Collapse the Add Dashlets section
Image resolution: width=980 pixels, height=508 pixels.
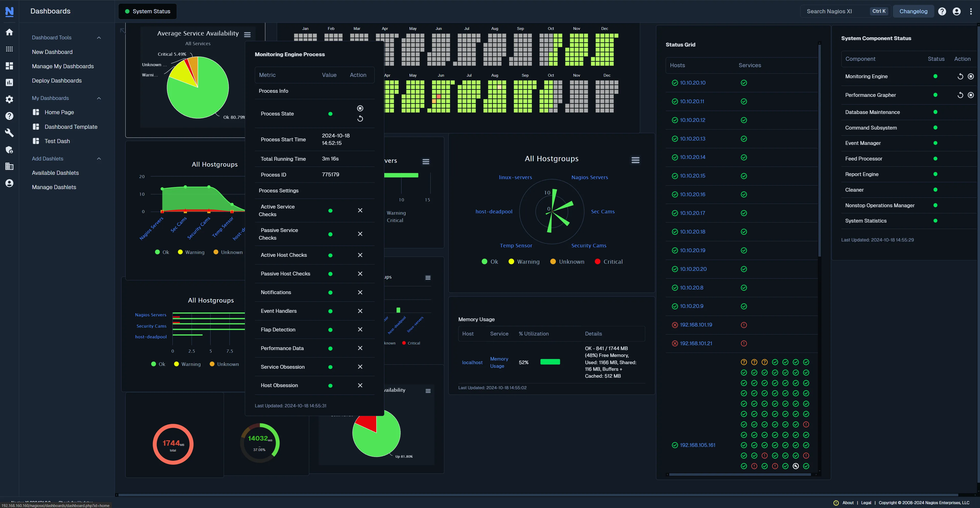click(x=99, y=158)
